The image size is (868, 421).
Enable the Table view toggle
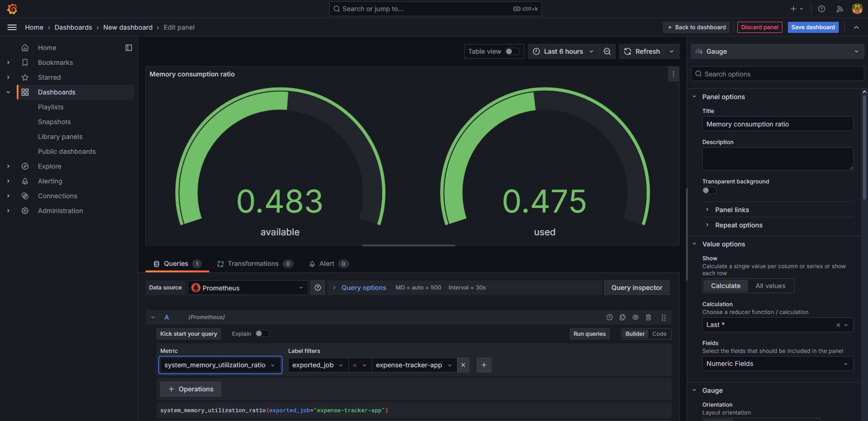coord(513,51)
